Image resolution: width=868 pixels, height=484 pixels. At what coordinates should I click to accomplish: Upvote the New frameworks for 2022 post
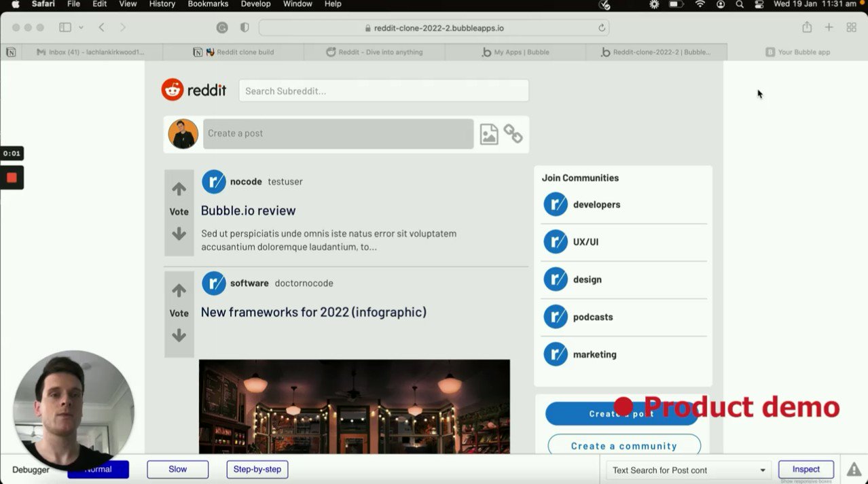(x=179, y=291)
